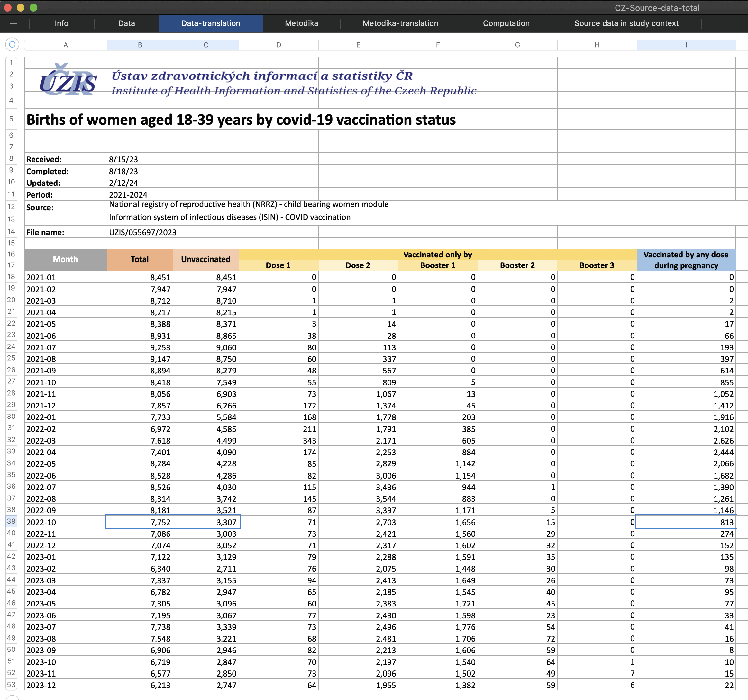Viewport: 748px width, 700px height.
Task: Click pregnancy-vaccinated value 813 for 2022-10
Action: point(686,522)
